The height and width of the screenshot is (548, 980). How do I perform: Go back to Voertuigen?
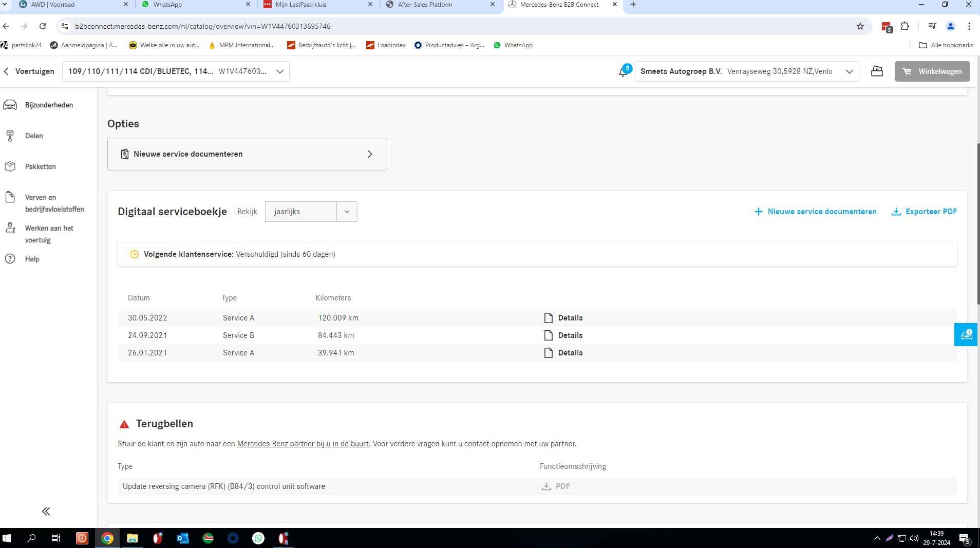coord(29,71)
